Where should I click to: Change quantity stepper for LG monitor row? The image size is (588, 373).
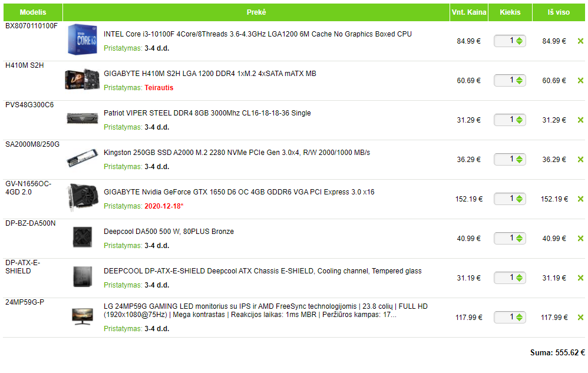tap(519, 317)
